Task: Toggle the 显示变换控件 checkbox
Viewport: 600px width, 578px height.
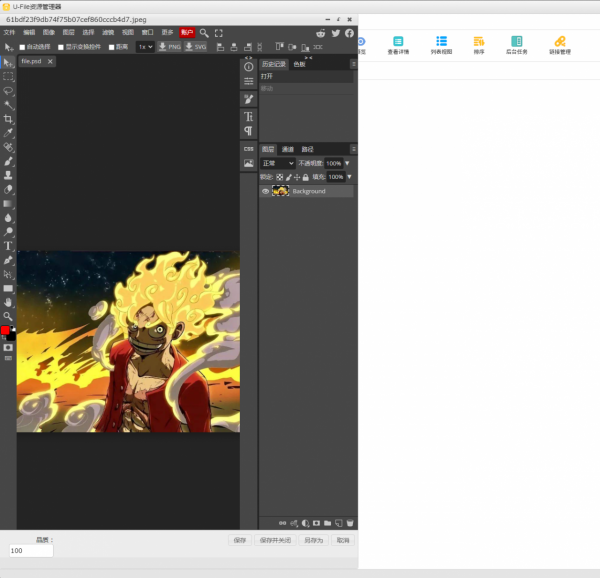Action: tap(61, 47)
